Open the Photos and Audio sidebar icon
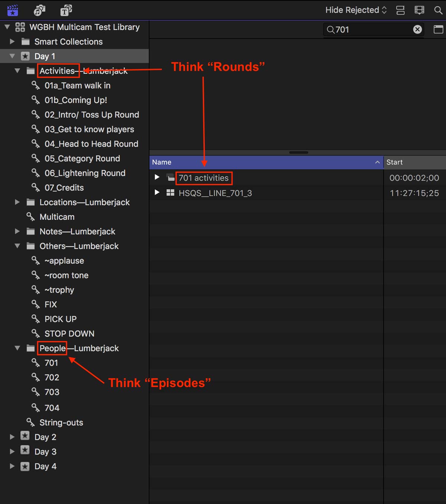The height and width of the screenshot is (504, 446). pyautogui.click(x=39, y=10)
